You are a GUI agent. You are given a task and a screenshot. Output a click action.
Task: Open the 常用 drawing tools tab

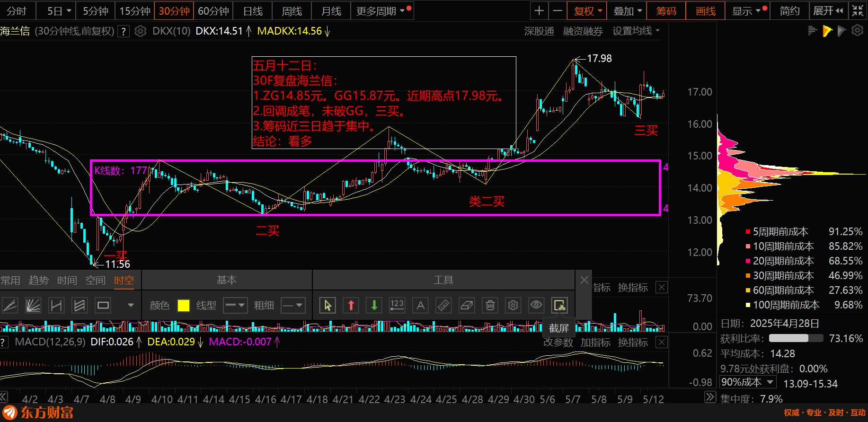click(10, 281)
